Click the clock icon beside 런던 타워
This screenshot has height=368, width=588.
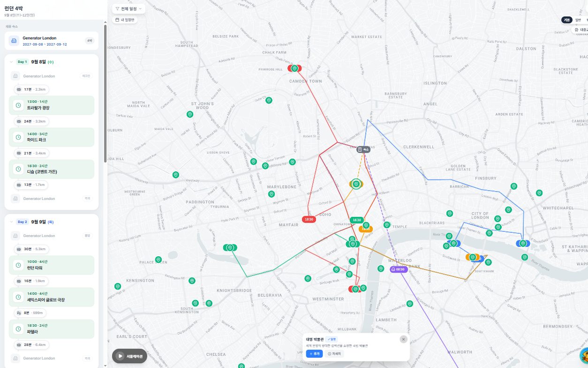pyautogui.click(x=18, y=265)
